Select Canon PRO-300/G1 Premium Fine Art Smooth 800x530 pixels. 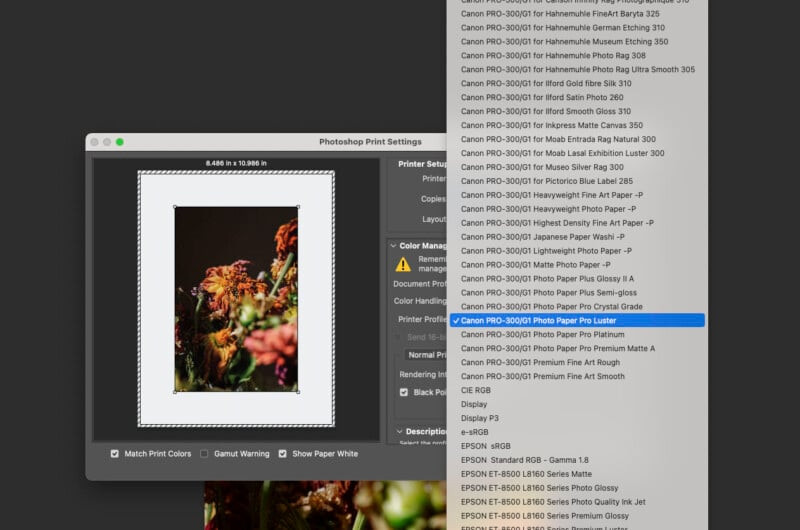pos(577,376)
